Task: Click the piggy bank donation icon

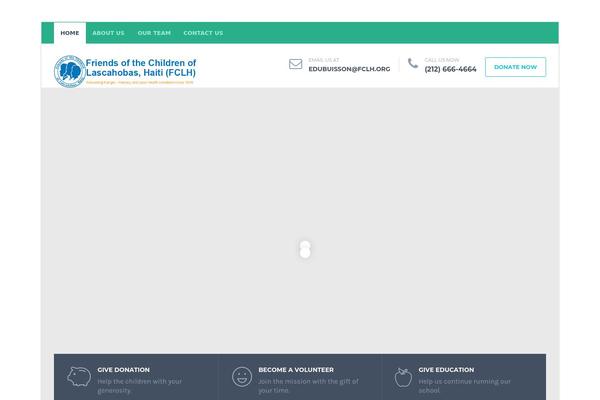Action: tap(79, 376)
